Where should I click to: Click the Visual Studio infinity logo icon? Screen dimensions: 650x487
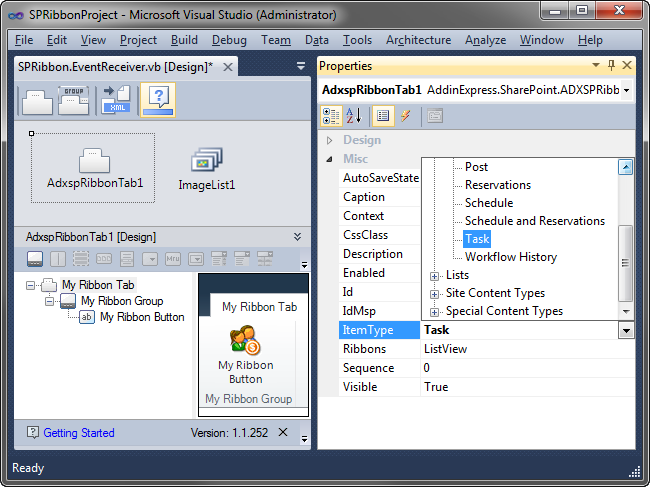click(16, 16)
